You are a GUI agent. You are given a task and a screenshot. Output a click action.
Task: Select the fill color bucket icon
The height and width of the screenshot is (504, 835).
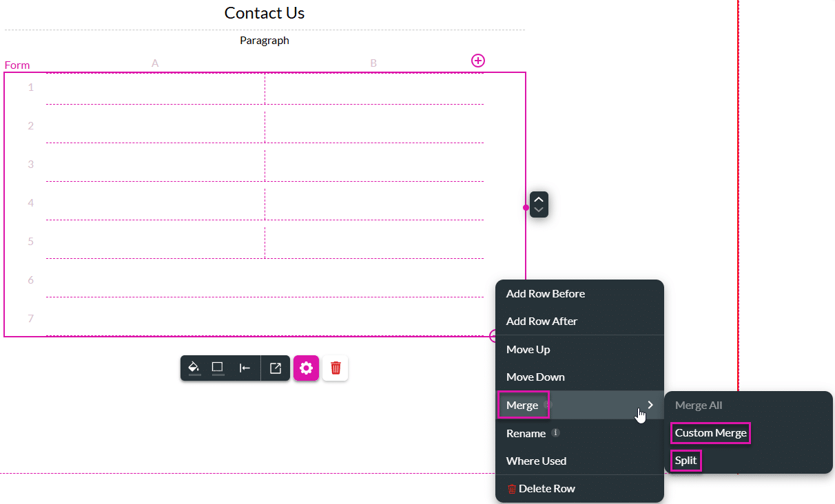click(x=194, y=368)
